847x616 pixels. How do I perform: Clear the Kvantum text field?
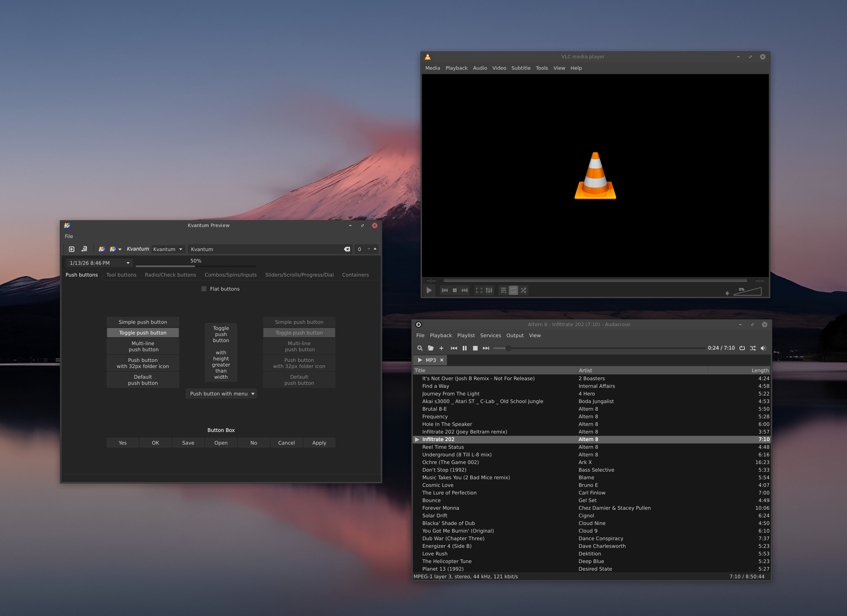click(x=347, y=249)
